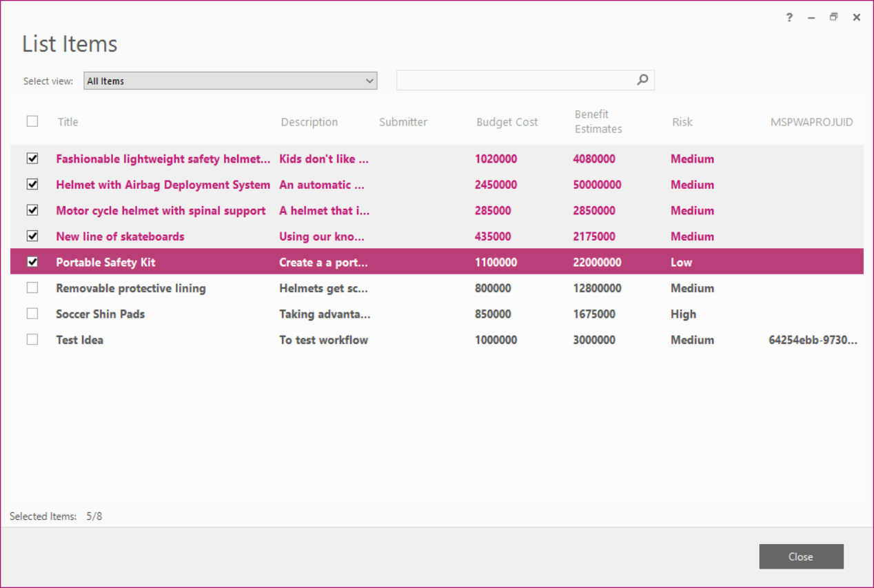Click the search magnifying glass icon
The height and width of the screenshot is (588, 874).
[x=642, y=80]
